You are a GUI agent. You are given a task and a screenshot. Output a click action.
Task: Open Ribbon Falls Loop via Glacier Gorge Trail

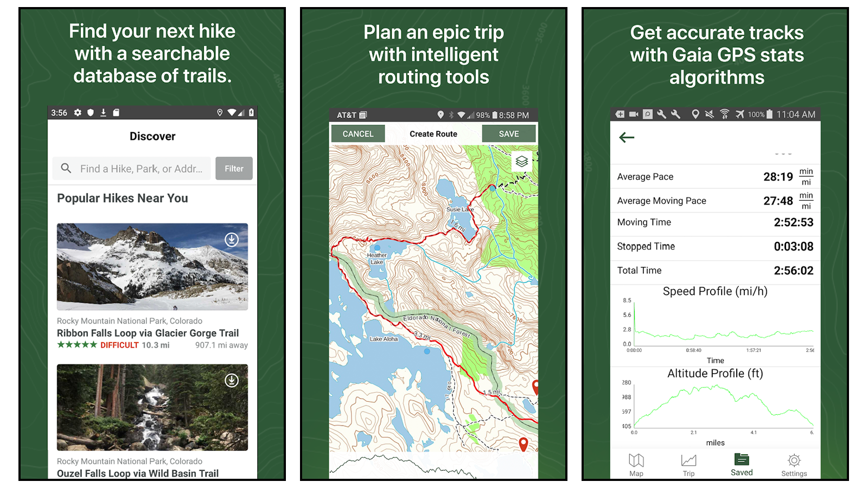coord(148,333)
